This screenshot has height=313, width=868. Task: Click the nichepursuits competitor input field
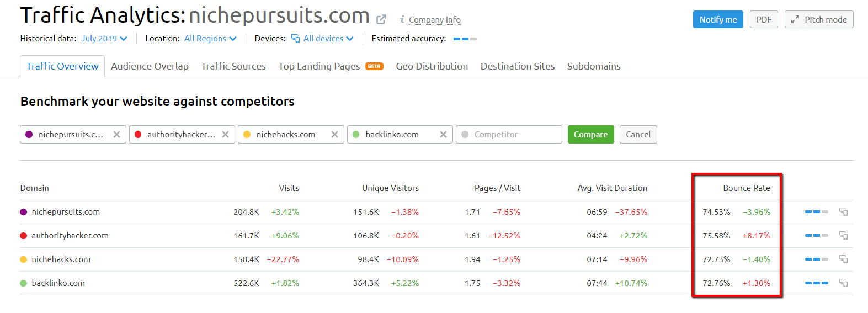[x=73, y=134]
